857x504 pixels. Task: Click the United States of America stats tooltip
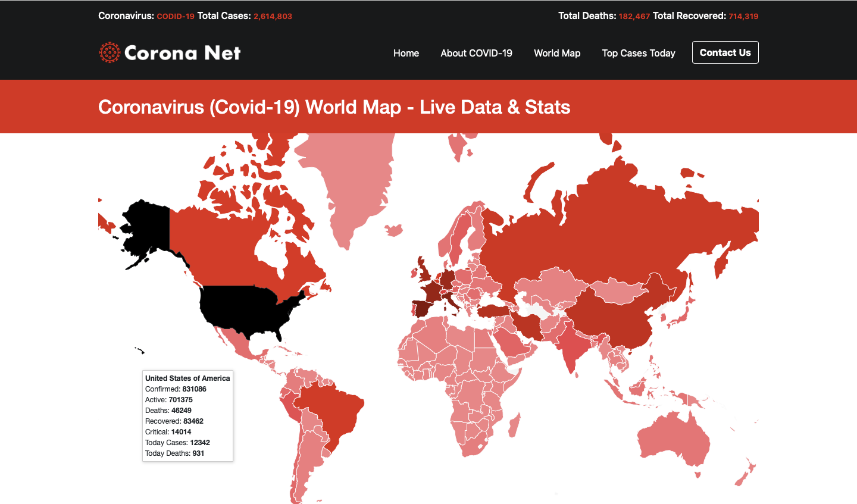pos(187,415)
